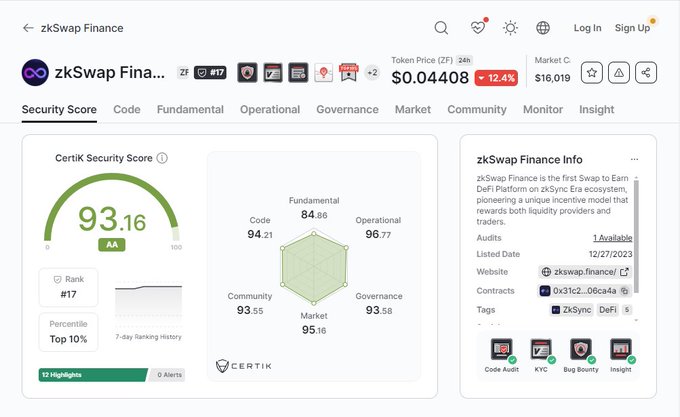Screen dimensions: 680x417
Task: Click the red 12.4% price change badge
Action: click(496, 78)
